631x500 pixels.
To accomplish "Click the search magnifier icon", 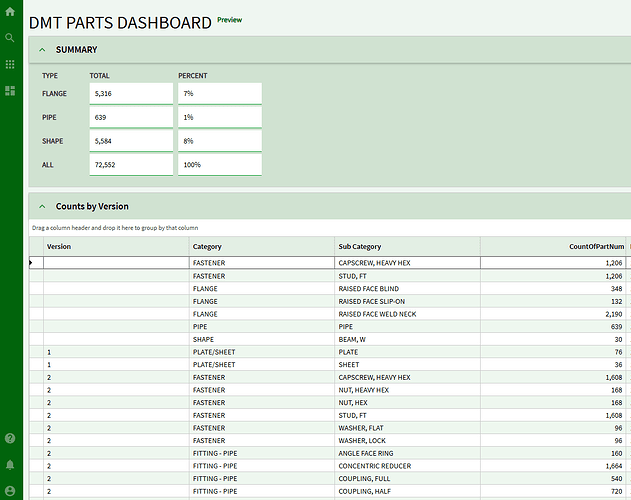I will 10,38.
